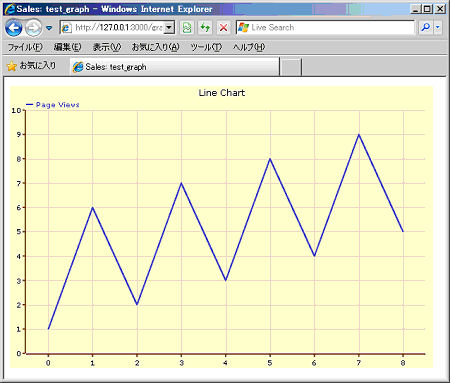Open the ヘルプ(H) menu
The height and width of the screenshot is (385, 452).
pos(249,47)
